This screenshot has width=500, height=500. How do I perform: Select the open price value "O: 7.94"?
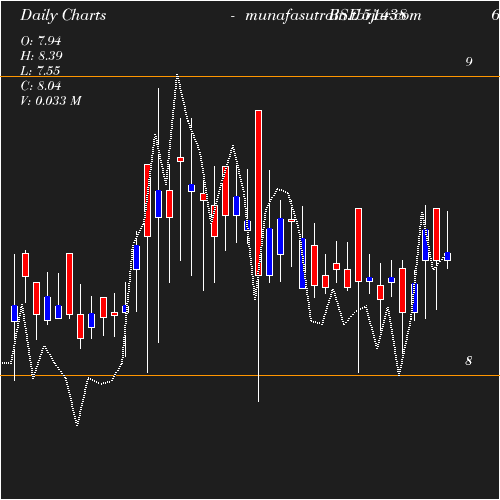coord(41,41)
